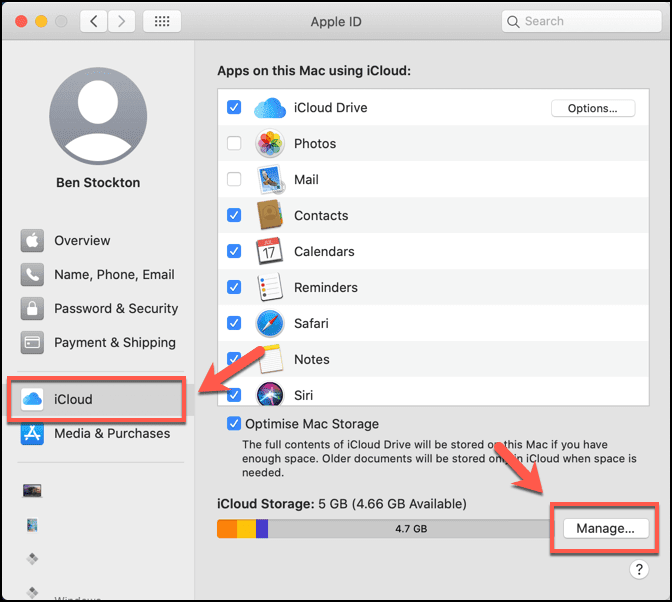The image size is (672, 602).
Task: Show all preferences with grid button
Action: (x=162, y=20)
